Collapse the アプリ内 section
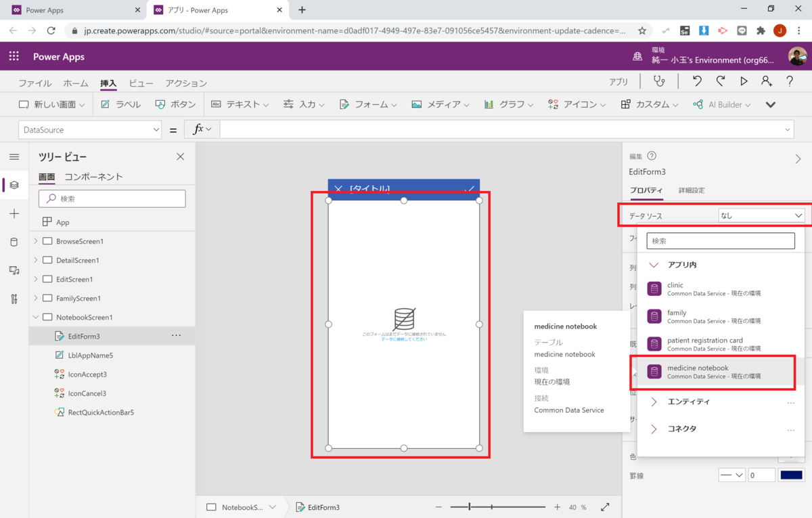 pos(654,265)
